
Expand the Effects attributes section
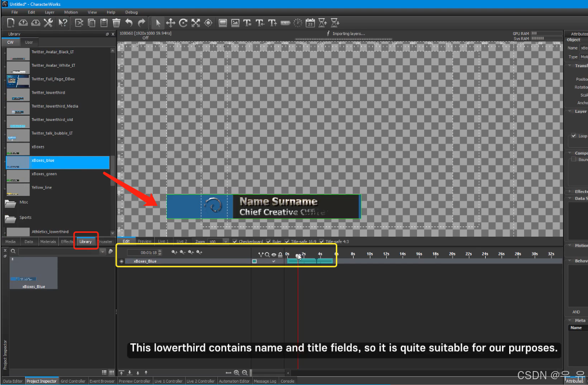pyautogui.click(x=570, y=192)
